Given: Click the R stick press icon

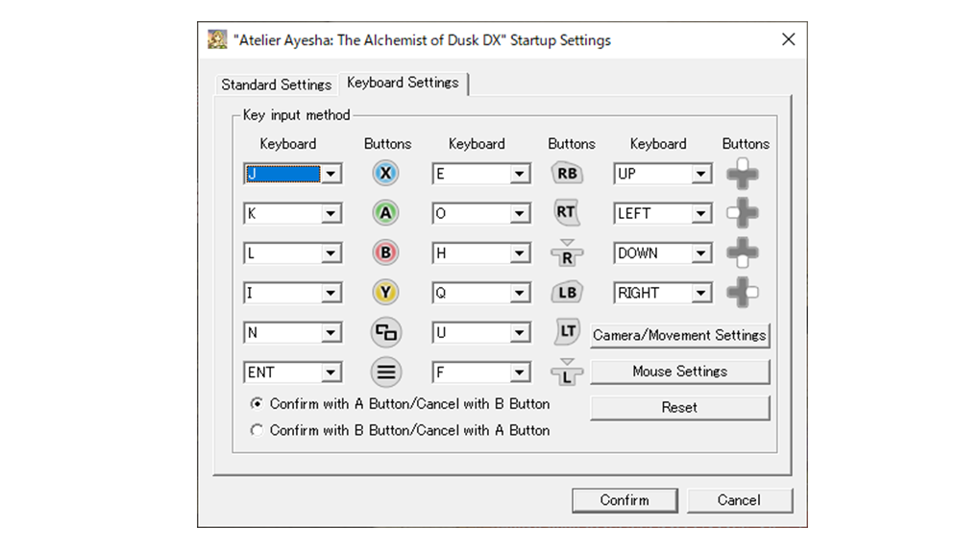Looking at the screenshot, I should click(567, 252).
